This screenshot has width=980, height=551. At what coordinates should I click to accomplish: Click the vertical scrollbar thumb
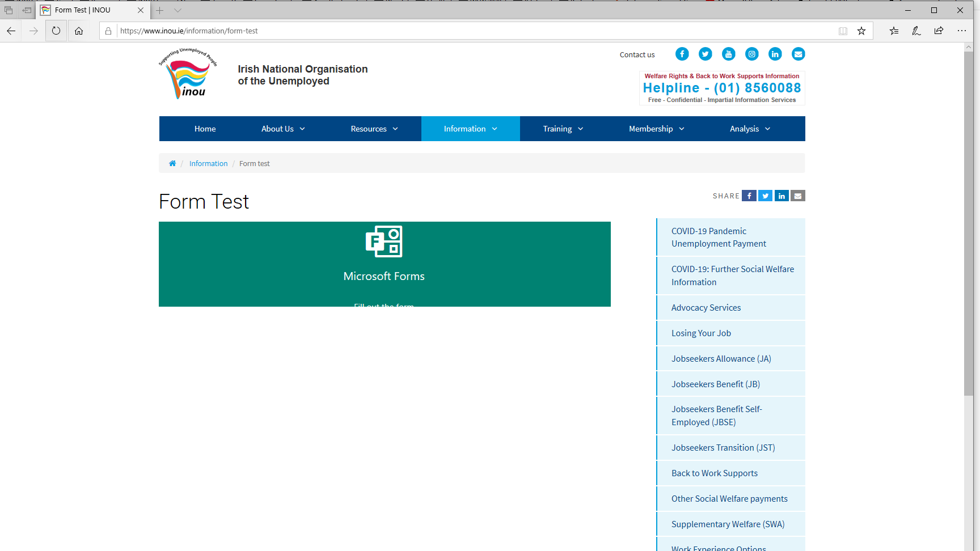pos(969,223)
